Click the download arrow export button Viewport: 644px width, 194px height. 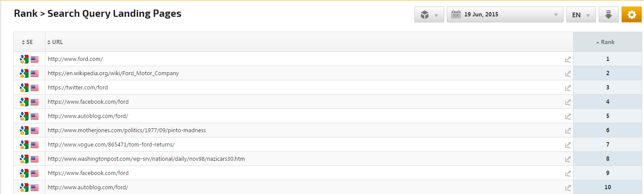click(x=609, y=15)
